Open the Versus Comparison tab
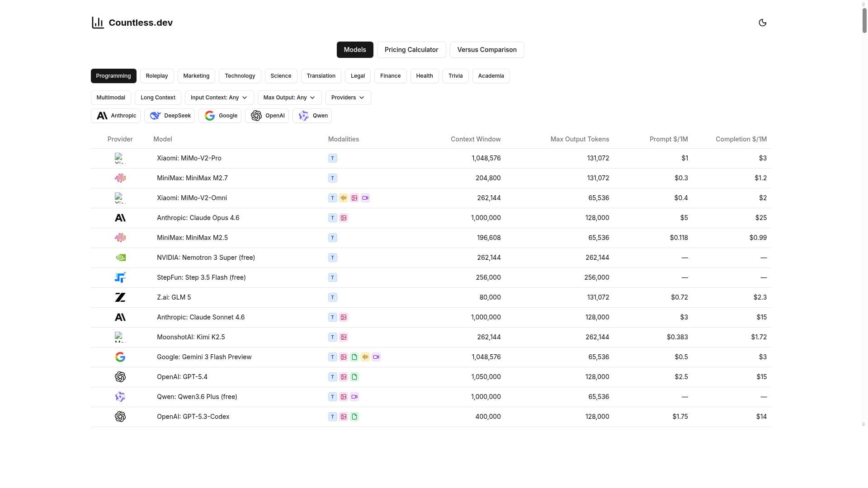The image size is (868, 488). click(x=487, y=50)
